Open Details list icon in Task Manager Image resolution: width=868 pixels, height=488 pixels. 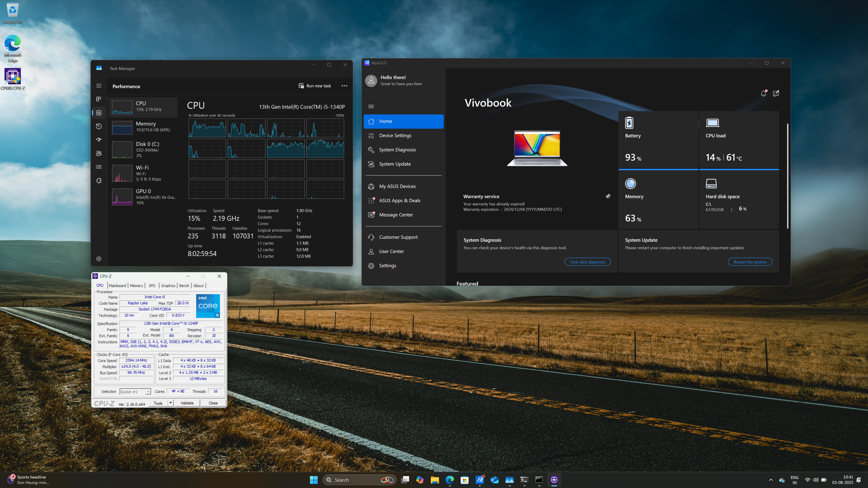point(99,167)
